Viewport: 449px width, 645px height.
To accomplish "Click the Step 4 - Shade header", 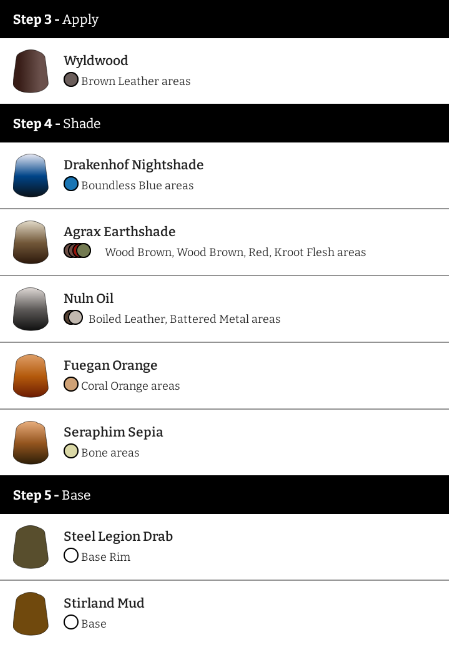I will 224,123.
